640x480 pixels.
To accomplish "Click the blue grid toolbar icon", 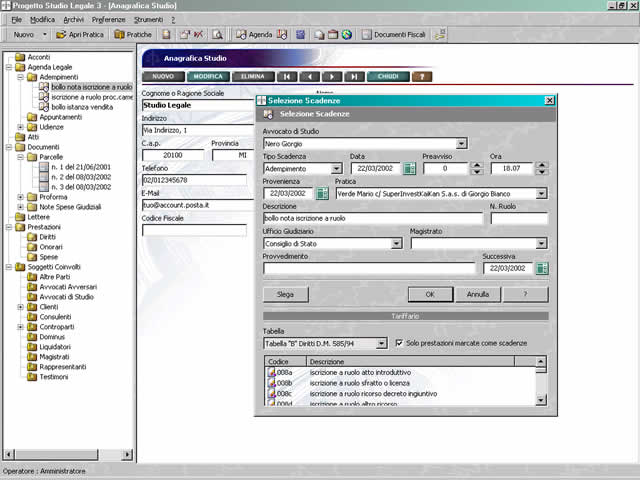I will (300, 35).
